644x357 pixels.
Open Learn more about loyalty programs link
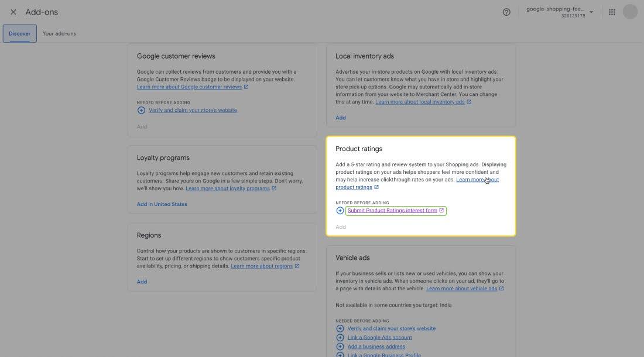pos(227,188)
